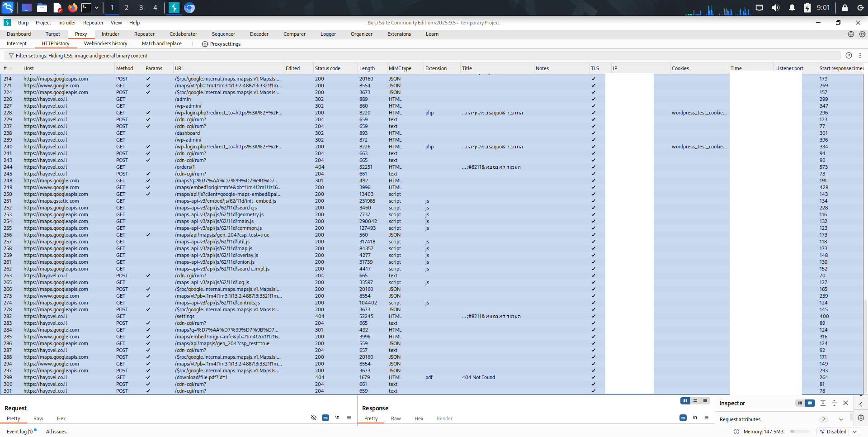Open the Burp menu

[x=23, y=23]
